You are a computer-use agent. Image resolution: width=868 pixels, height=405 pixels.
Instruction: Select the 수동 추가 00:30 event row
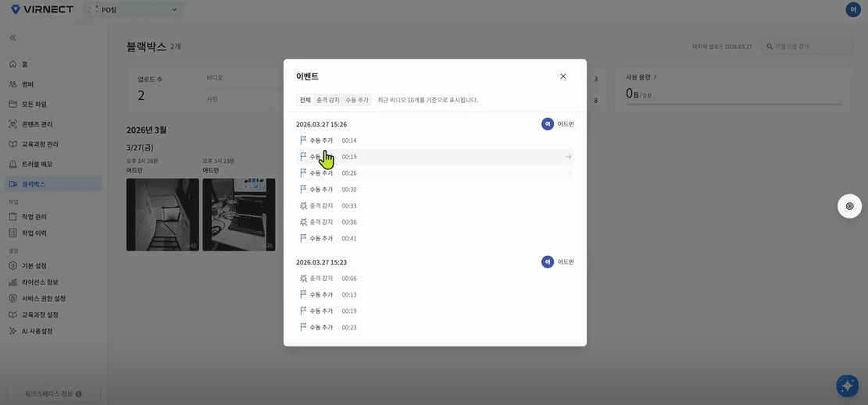435,189
